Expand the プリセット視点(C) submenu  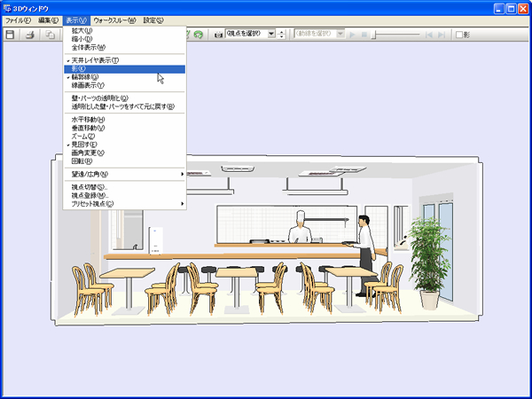pyautogui.click(x=124, y=204)
